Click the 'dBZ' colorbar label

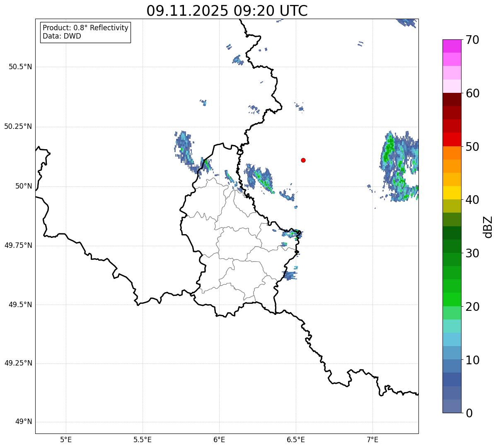coord(488,227)
